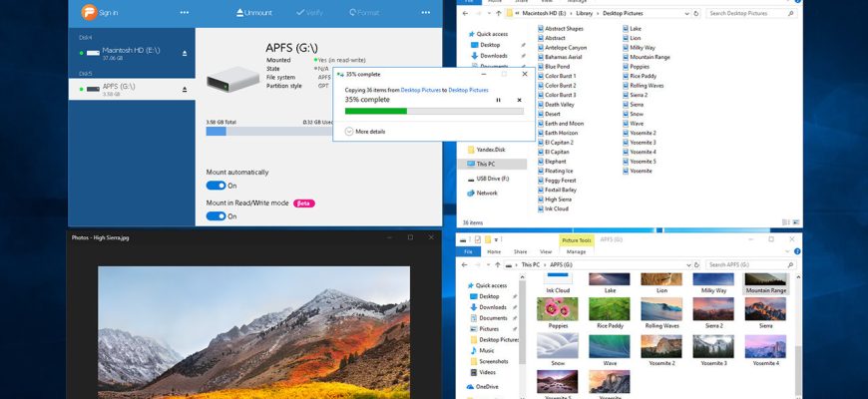Eject the APFS (G:\) volume in sidebar
The height and width of the screenshot is (399, 868).
click(x=185, y=89)
